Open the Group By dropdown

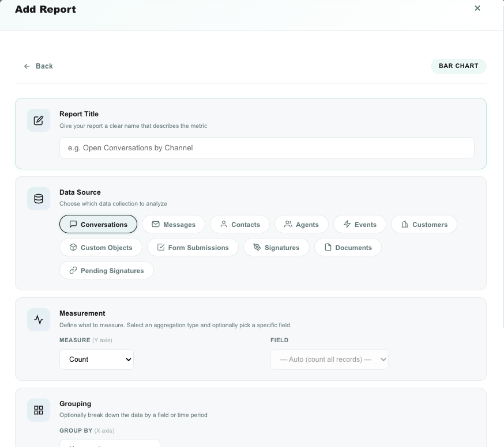tap(110, 443)
